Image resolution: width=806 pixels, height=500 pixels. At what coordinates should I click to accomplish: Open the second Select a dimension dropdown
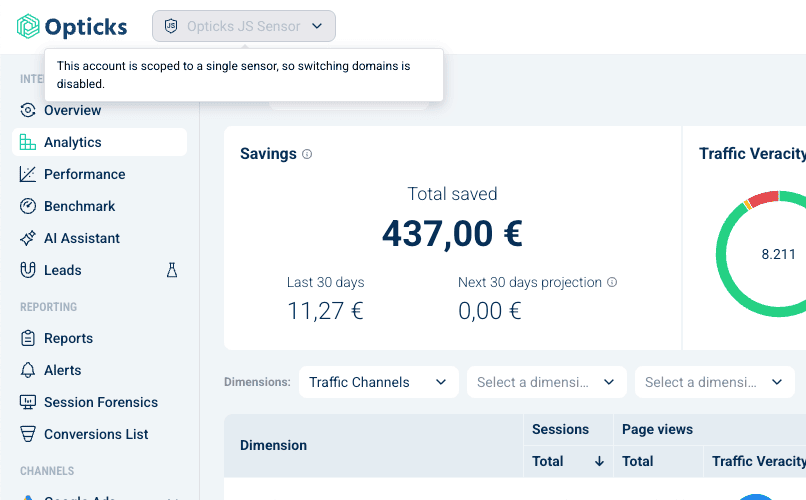click(546, 382)
